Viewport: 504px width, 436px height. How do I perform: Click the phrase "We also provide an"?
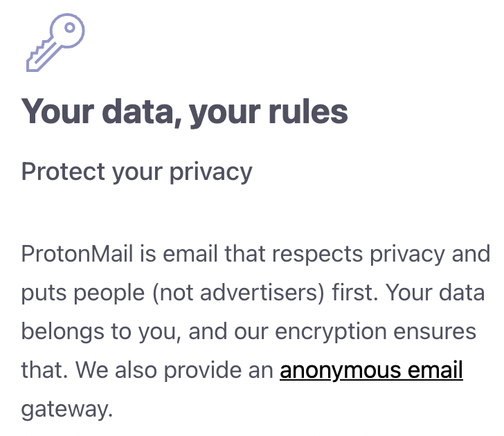pyautogui.click(x=175, y=370)
